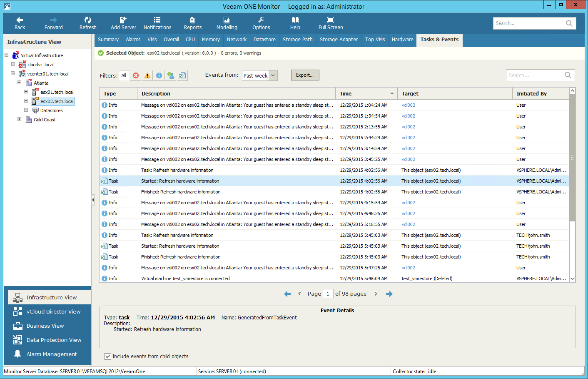Image resolution: width=588 pixels, height=379 pixels.
Task: Expand the cloudvc.local tree node
Action: coord(13,64)
